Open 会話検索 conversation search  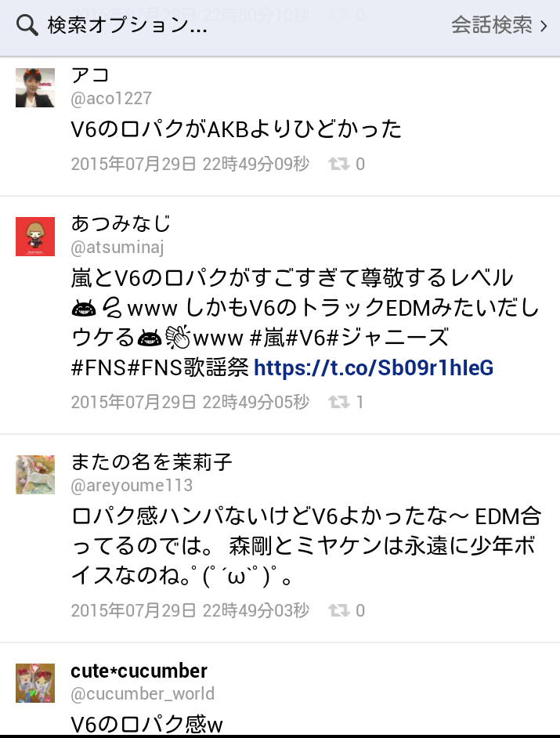[492, 25]
